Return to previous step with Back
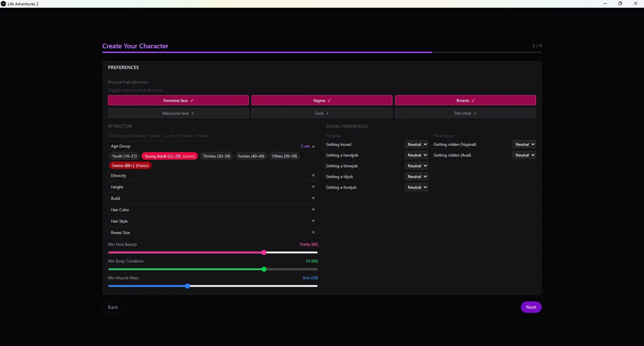 (x=113, y=307)
